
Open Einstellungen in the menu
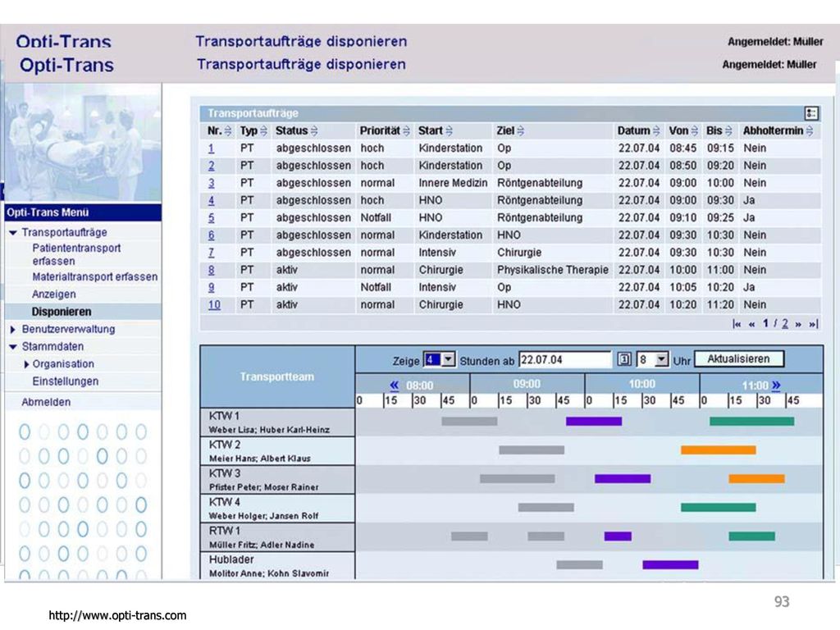pyautogui.click(x=66, y=381)
